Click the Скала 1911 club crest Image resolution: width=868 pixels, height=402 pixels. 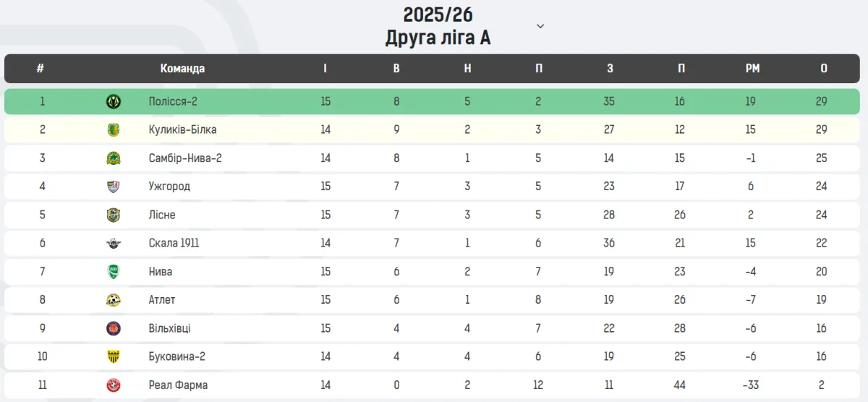tap(114, 244)
